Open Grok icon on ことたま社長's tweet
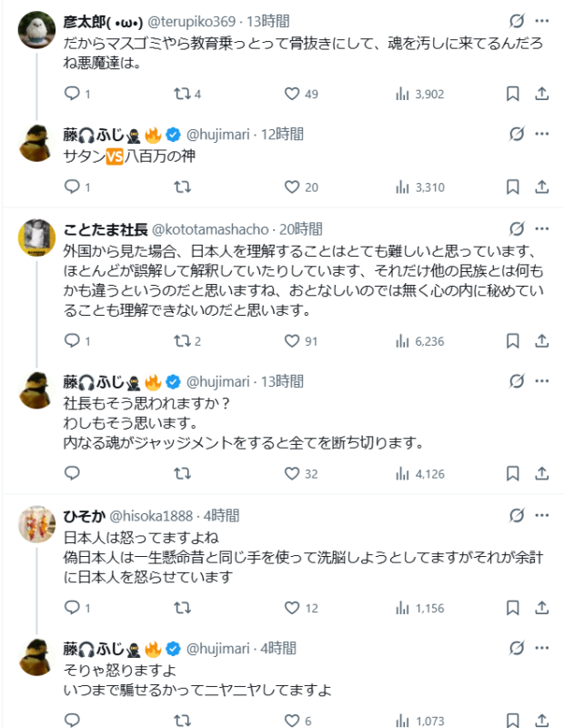The width and height of the screenshot is (564, 728). point(517,229)
